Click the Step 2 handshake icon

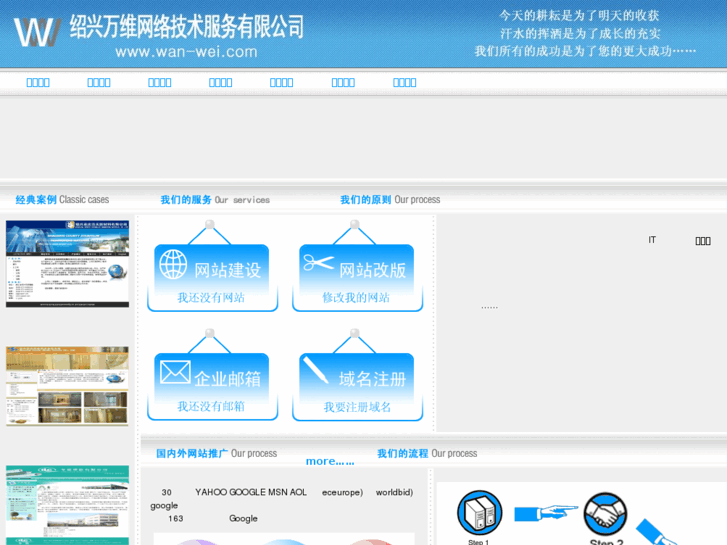tap(605, 514)
